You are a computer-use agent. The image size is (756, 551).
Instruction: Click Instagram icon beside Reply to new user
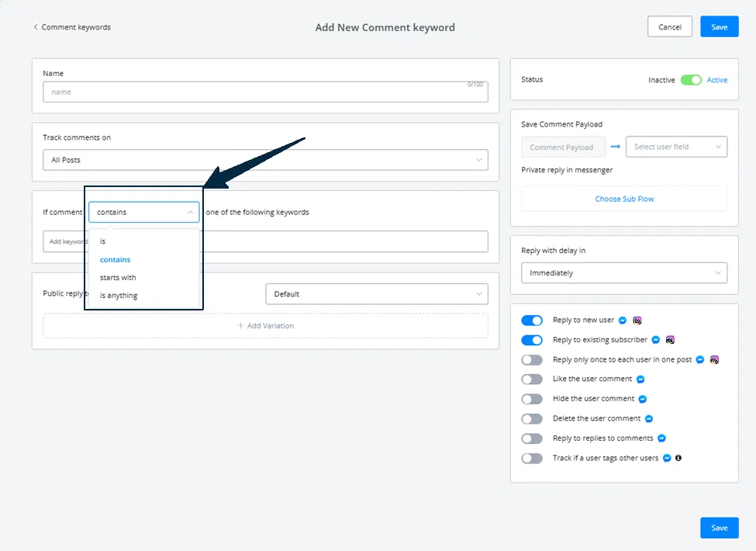coord(637,321)
